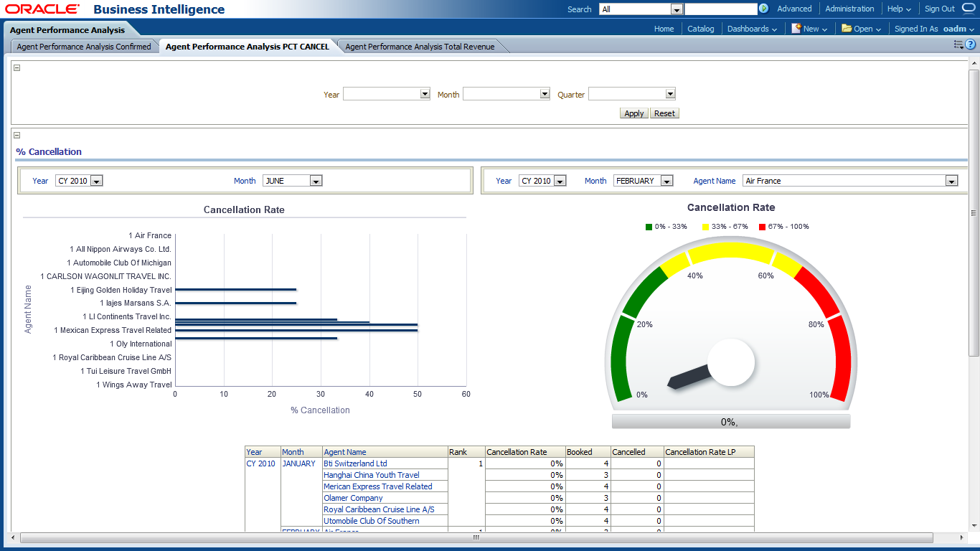Click the Bti Switzerland Ltd link
The width and height of the screenshot is (980, 551).
pos(355,463)
